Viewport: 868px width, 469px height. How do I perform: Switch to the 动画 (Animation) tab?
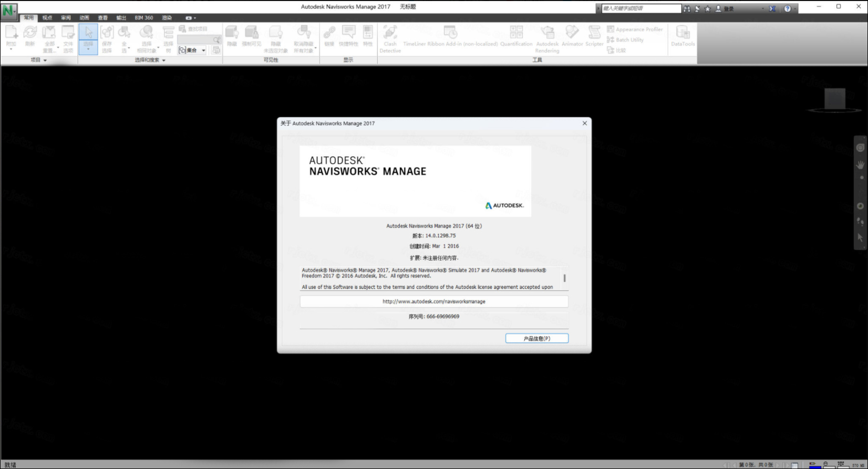pyautogui.click(x=84, y=18)
